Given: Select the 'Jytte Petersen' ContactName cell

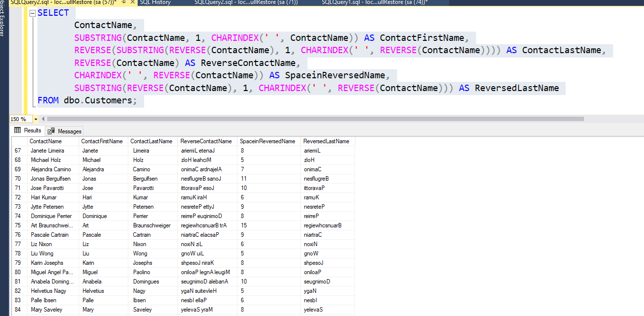Looking at the screenshot, I should click(x=53, y=207).
